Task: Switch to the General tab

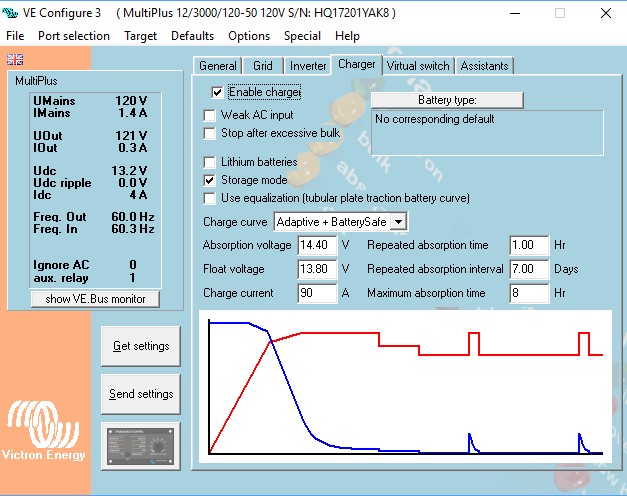Action: click(218, 66)
